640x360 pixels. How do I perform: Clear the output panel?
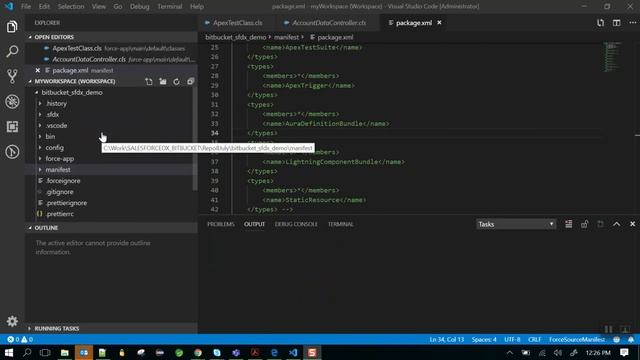pos(569,224)
